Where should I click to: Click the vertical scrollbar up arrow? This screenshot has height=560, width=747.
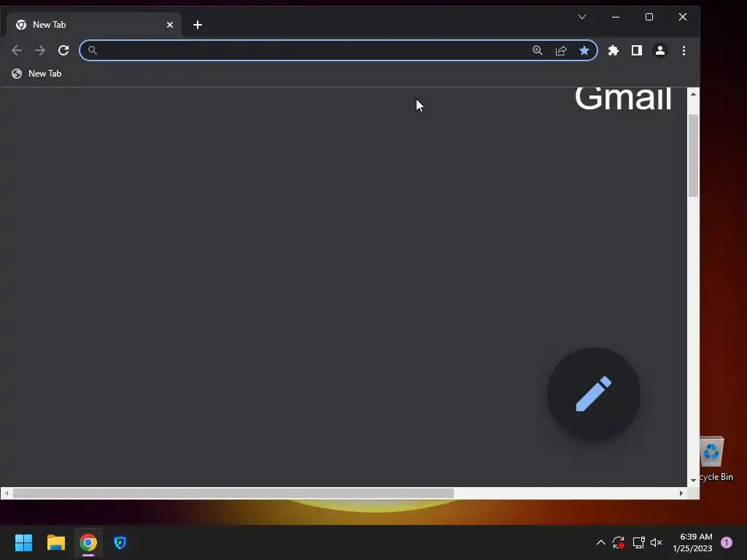tap(693, 94)
